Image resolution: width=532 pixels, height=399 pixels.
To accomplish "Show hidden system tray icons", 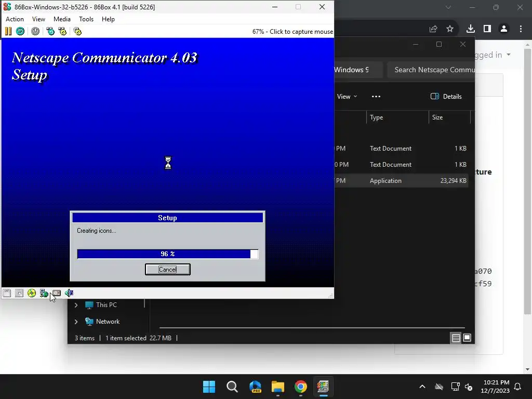I will click(x=422, y=387).
